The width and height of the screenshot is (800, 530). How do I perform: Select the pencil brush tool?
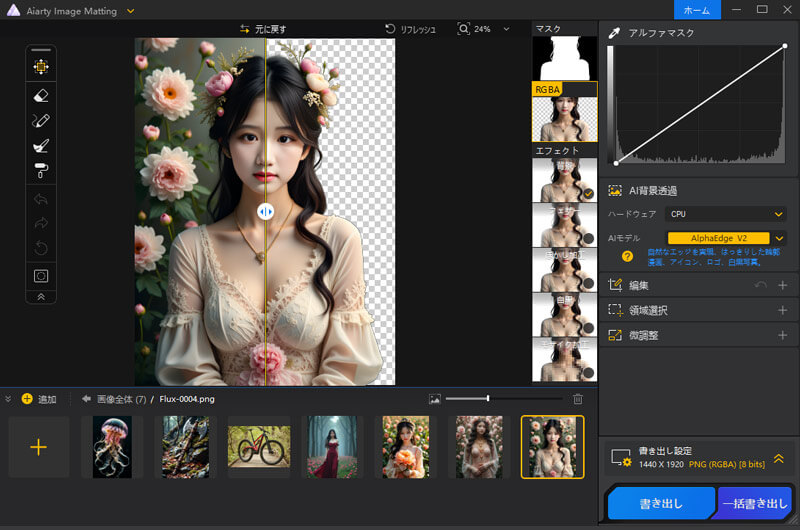(41, 121)
